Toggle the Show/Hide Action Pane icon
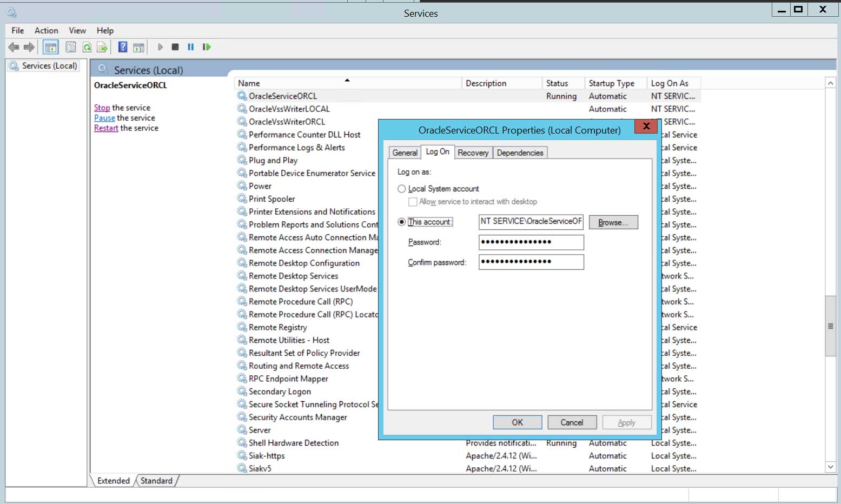This screenshot has width=841, height=504. [x=139, y=48]
